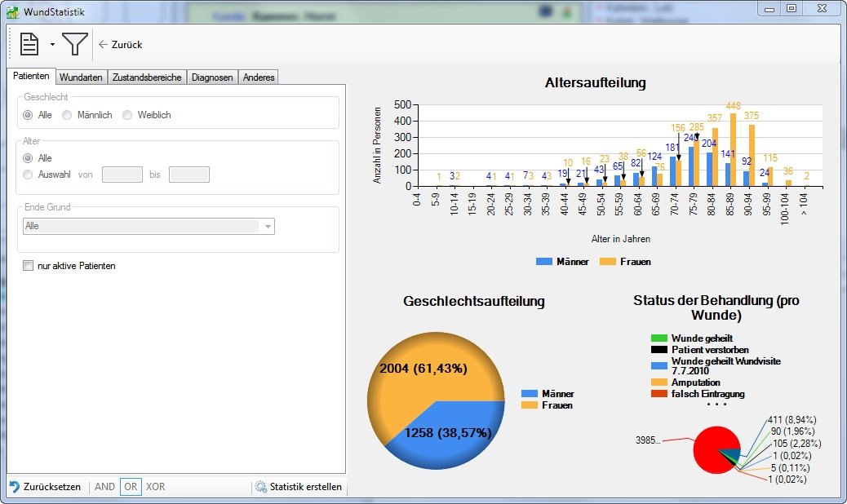847x504 pixels.
Task: Click the '2004 (61,43%)' pie slice label
Action: 423,369
